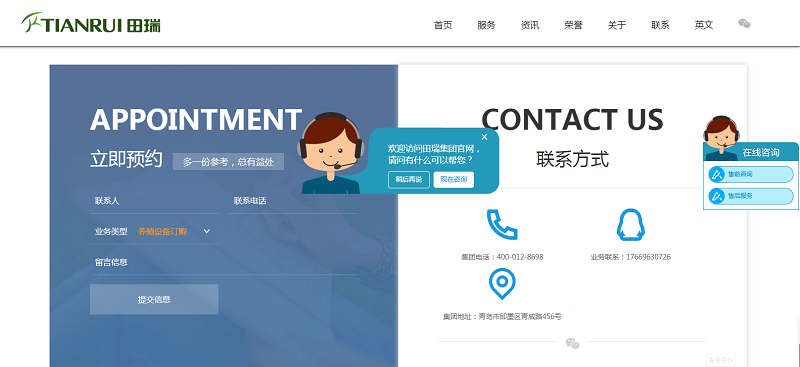This screenshot has width=800, height=367.
Task: Open the 服务 navigation item
Action: 486,25
